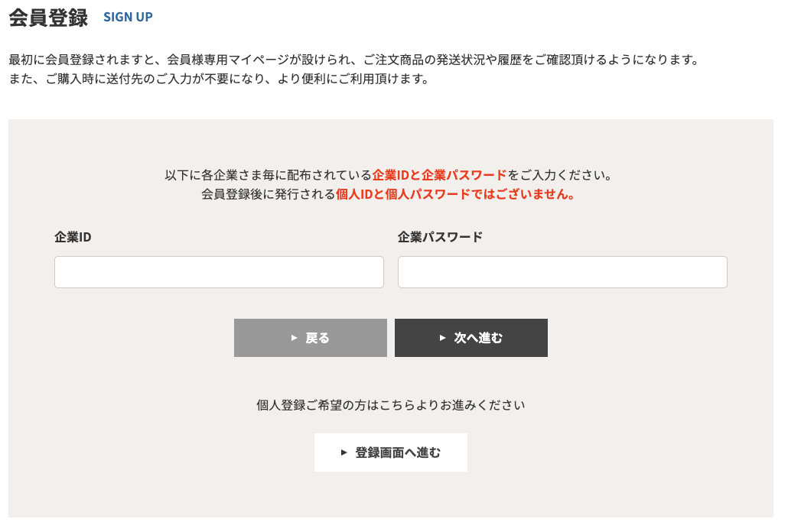
Task: Click the red 個人IDと個人パスワードではございません warning
Action: (x=455, y=194)
